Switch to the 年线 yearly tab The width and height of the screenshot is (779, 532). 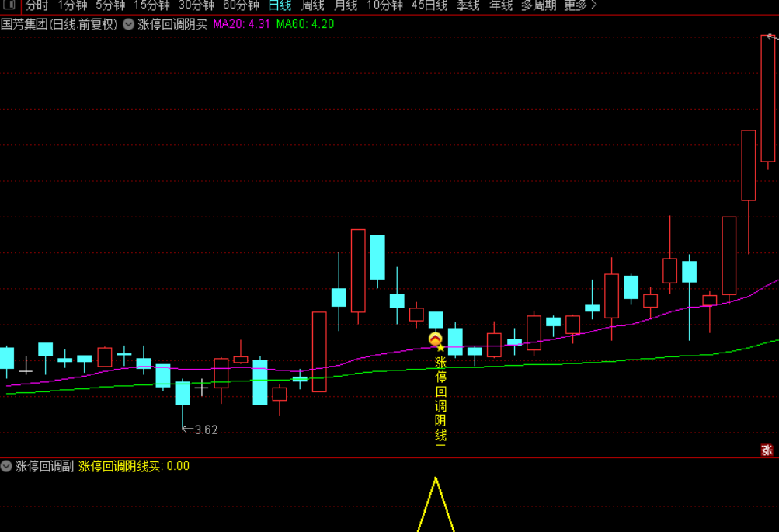[x=501, y=6]
